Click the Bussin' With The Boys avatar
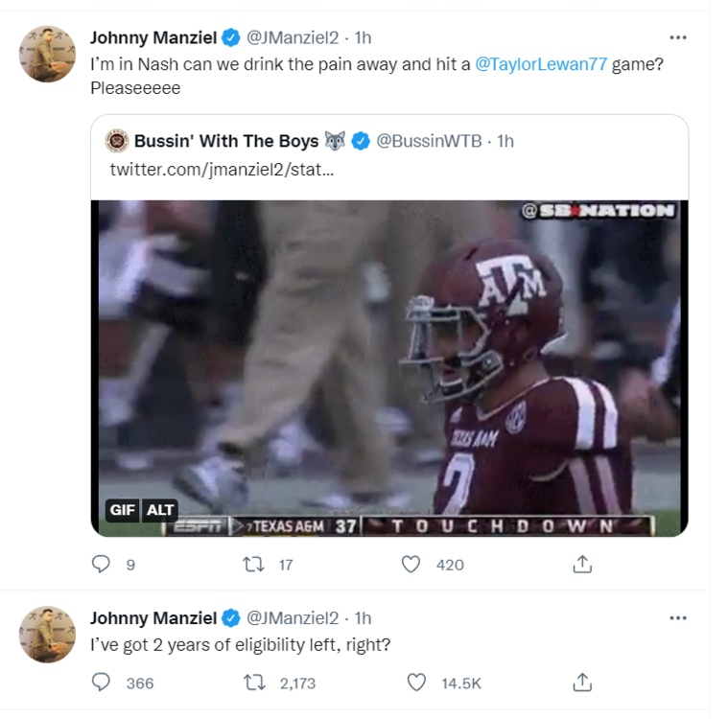Viewport: 728px width, 719px height. pyautogui.click(x=117, y=141)
